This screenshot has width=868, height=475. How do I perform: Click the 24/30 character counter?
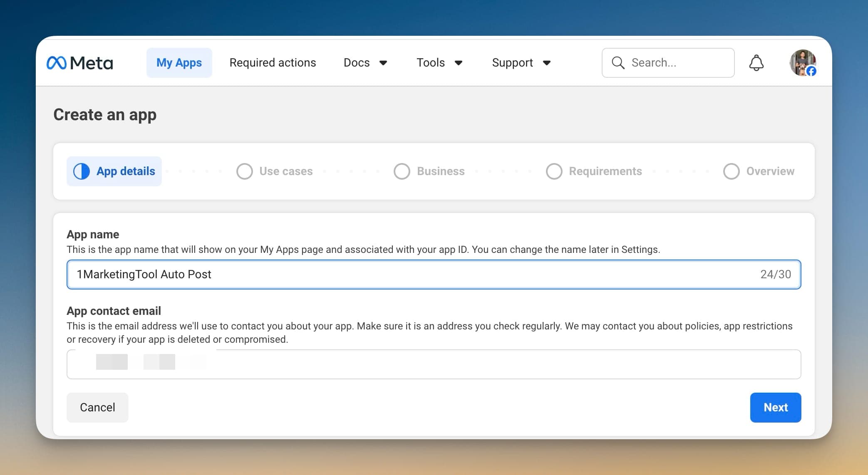point(776,275)
